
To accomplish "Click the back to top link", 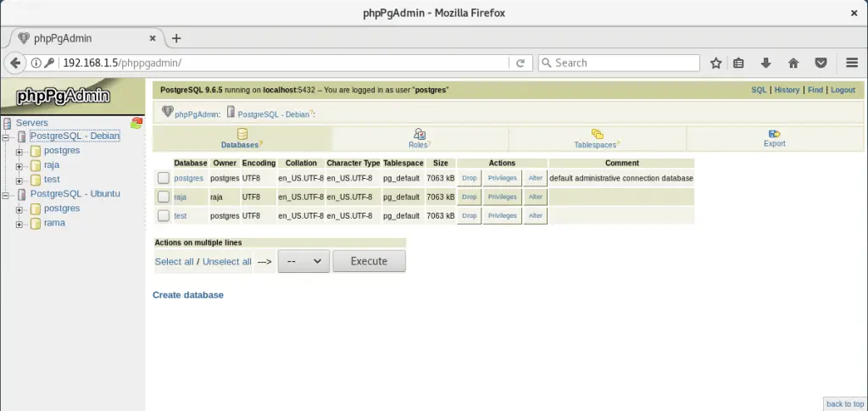I will coord(845,404).
